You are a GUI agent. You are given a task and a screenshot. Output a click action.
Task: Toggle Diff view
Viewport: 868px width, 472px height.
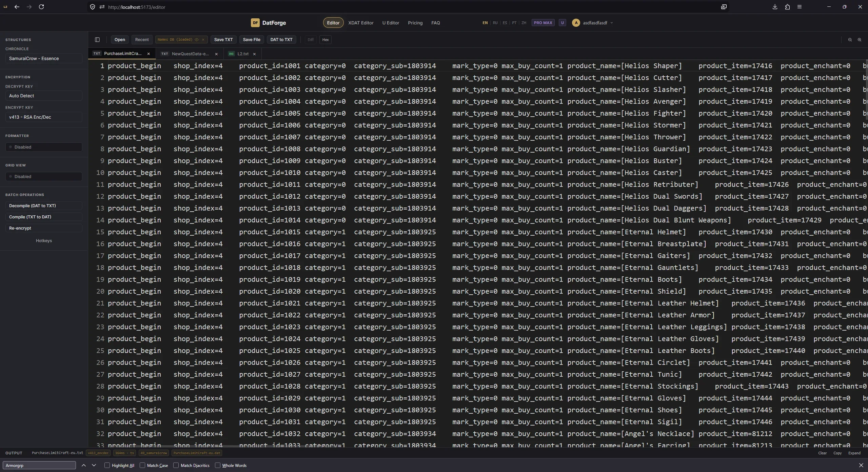pyautogui.click(x=311, y=40)
